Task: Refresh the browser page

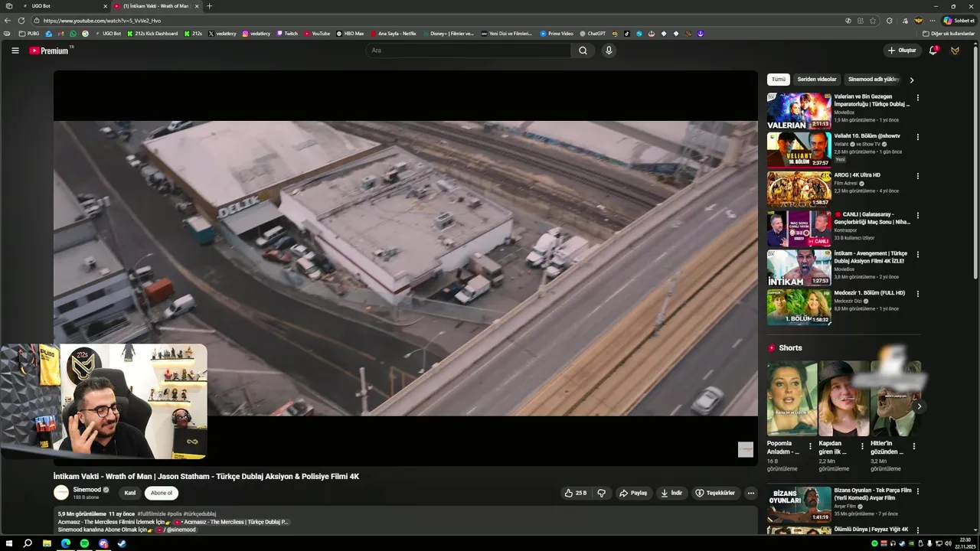Action: coord(21,21)
